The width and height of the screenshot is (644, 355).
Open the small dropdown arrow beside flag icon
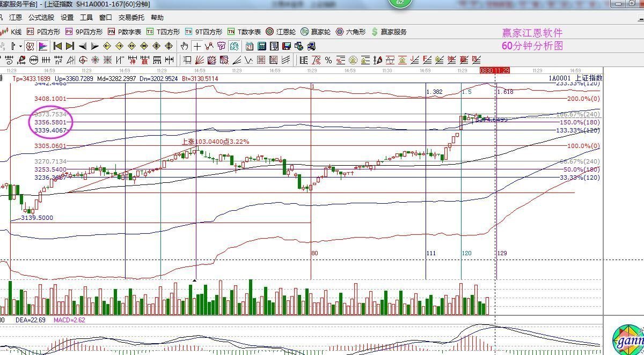pos(20,46)
